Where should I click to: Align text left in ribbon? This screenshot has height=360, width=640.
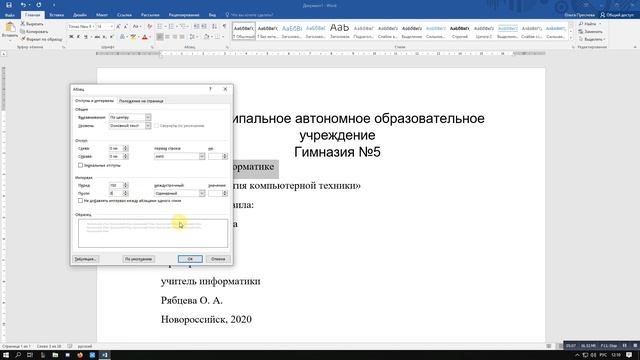[160, 37]
